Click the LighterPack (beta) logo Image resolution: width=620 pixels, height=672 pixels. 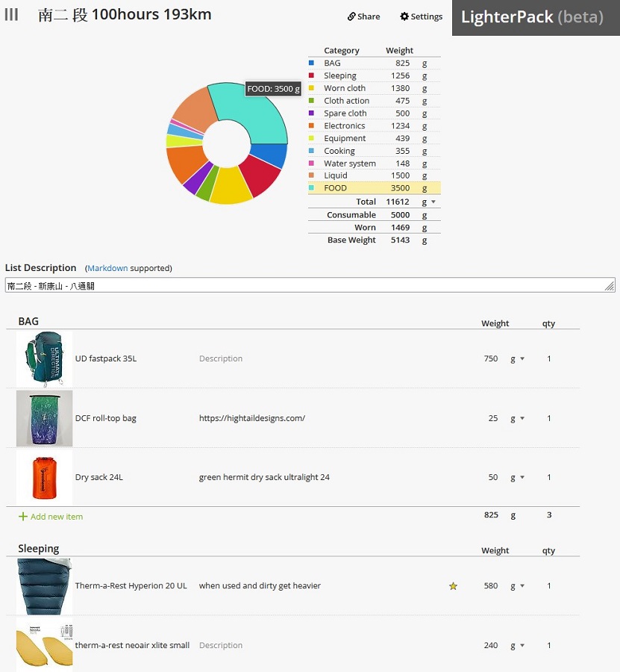pos(532,17)
